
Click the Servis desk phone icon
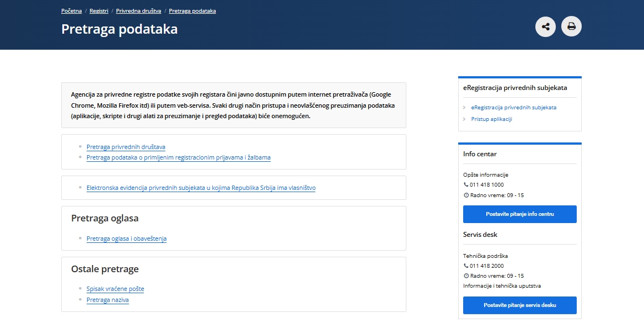(x=466, y=266)
